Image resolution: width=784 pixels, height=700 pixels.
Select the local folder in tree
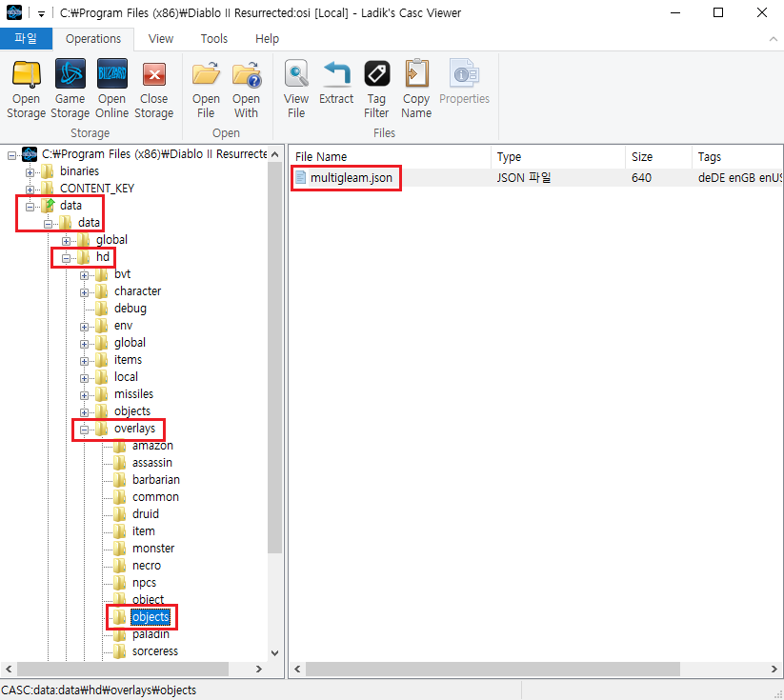click(x=126, y=376)
